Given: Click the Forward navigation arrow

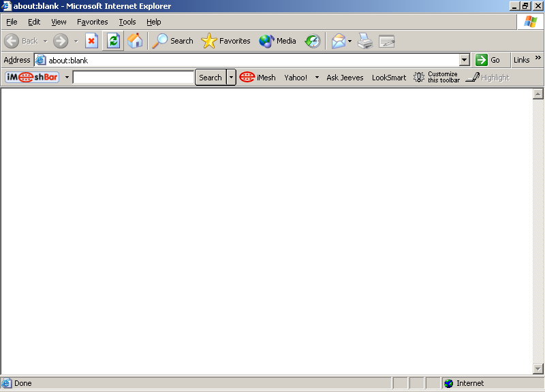Looking at the screenshot, I should pos(61,41).
